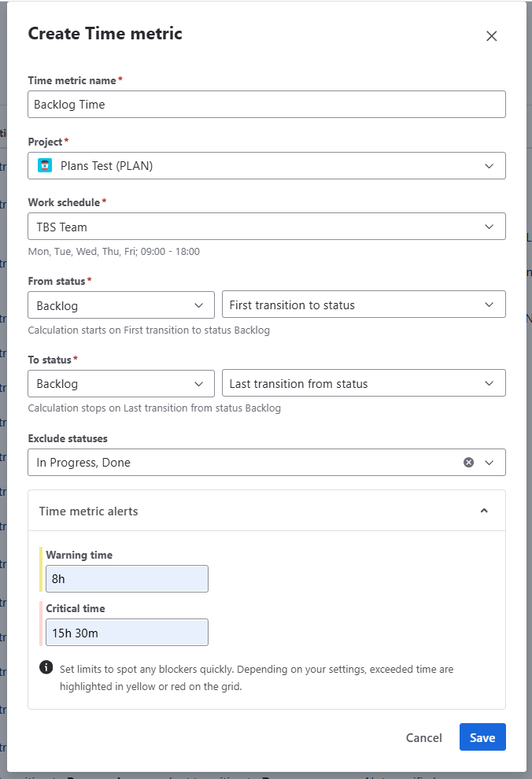
Task: Click the Time metric name field
Action: point(267,105)
